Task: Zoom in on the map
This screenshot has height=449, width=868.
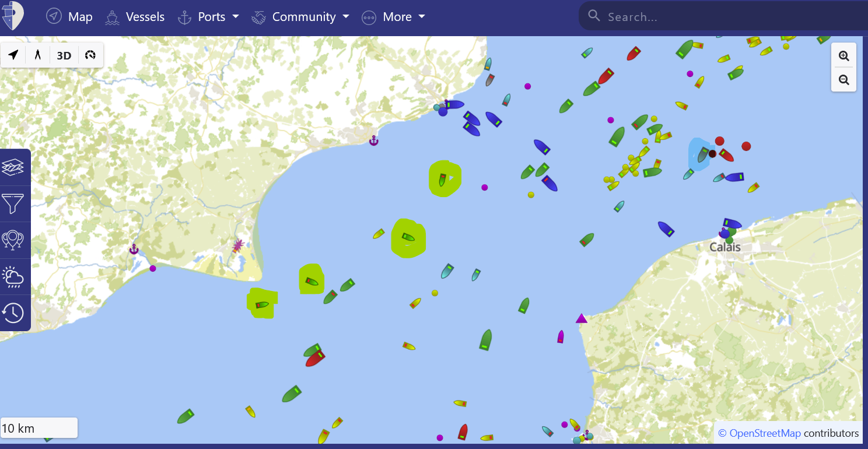Action: click(843, 56)
